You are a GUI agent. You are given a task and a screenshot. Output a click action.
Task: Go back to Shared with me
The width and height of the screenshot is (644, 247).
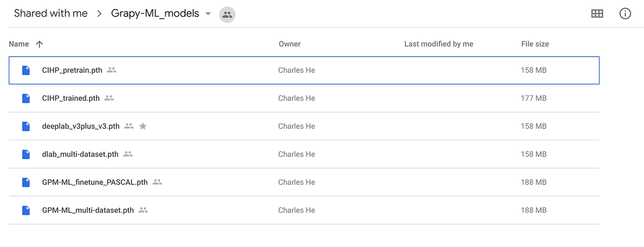coord(51,13)
